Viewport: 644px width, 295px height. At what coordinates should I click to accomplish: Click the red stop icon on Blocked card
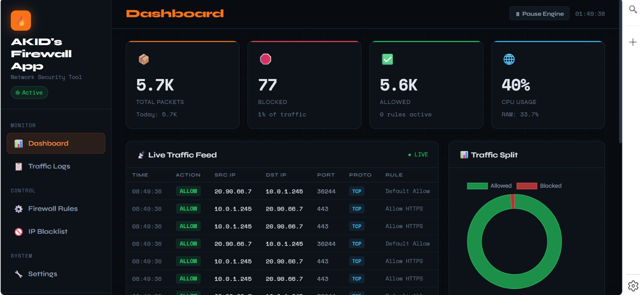point(266,59)
